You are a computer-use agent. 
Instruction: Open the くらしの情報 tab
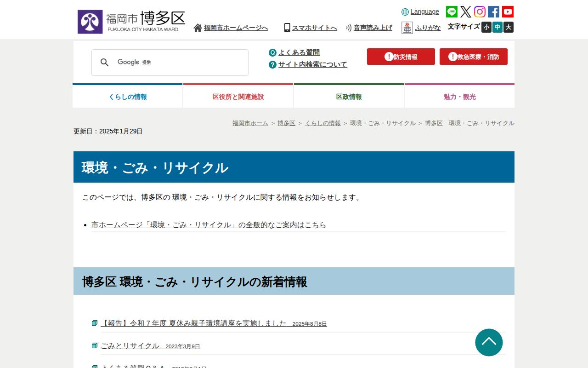pos(128,96)
